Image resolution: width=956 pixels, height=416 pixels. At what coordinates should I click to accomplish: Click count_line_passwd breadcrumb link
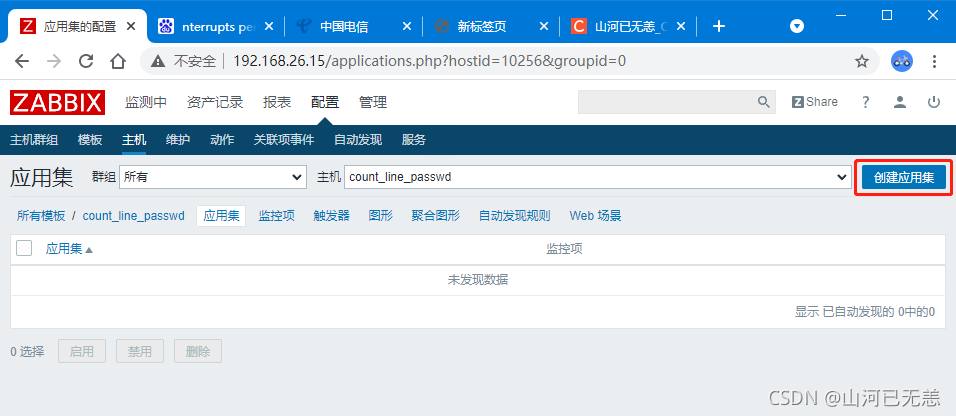pos(134,216)
